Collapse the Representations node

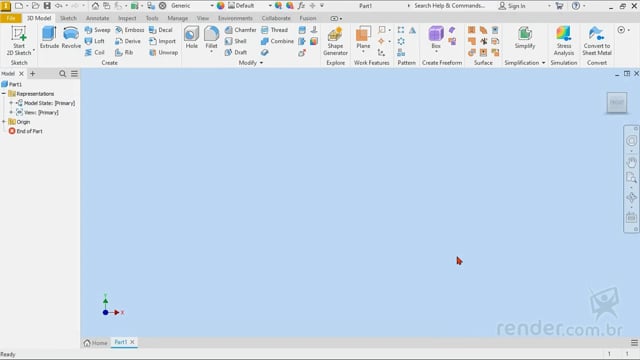click(x=4, y=93)
